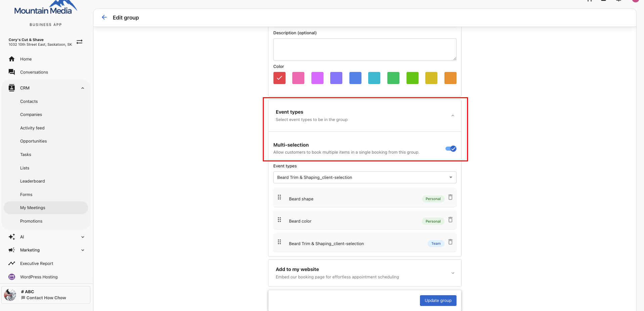
Task: Open Companies in the sidebar
Action: tap(31, 115)
